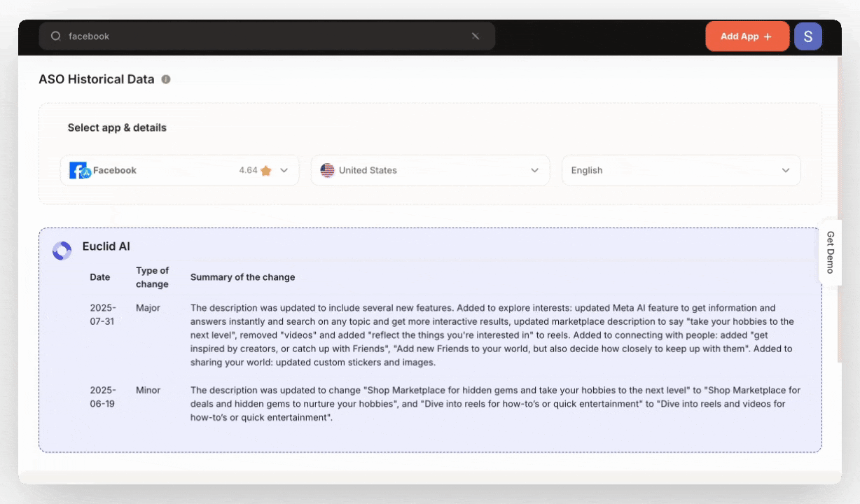Clear the facebook search text with the X
This screenshot has width=860, height=504.
coord(476,36)
